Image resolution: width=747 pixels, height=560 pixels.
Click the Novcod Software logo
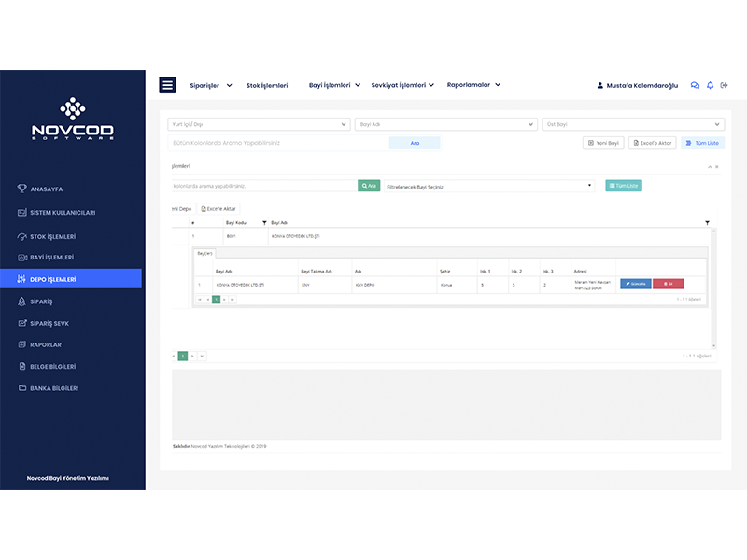72,119
